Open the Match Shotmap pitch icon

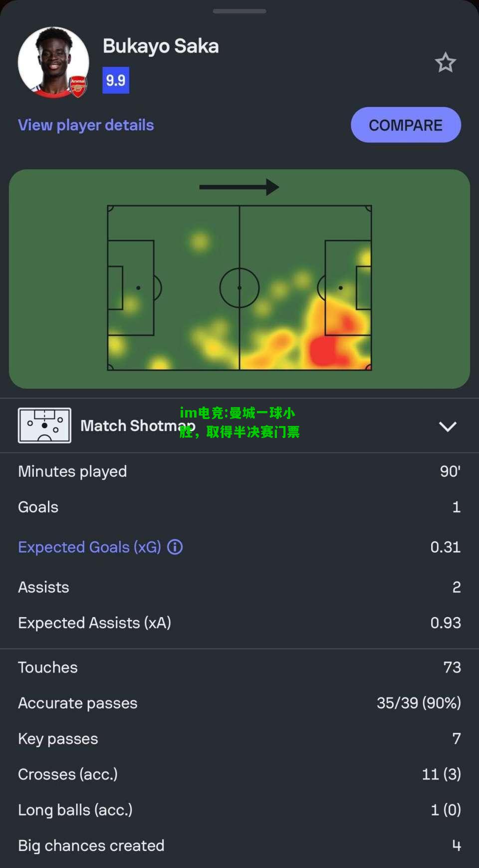pyautogui.click(x=44, y=426)
